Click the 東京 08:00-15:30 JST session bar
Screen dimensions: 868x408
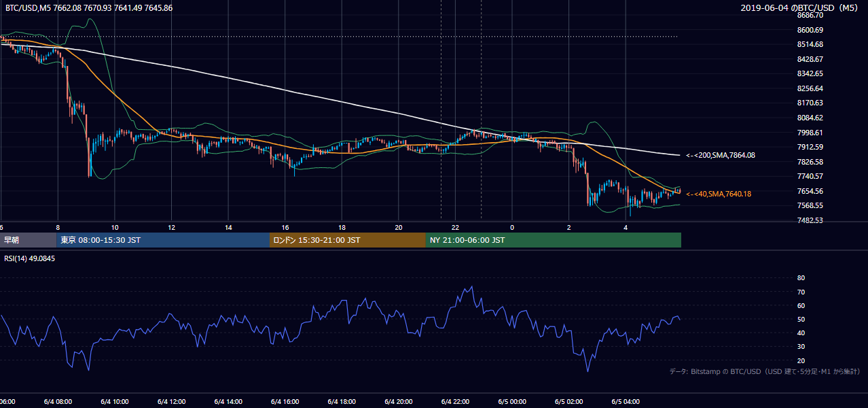pyautogui.click(x=163, y=240)
